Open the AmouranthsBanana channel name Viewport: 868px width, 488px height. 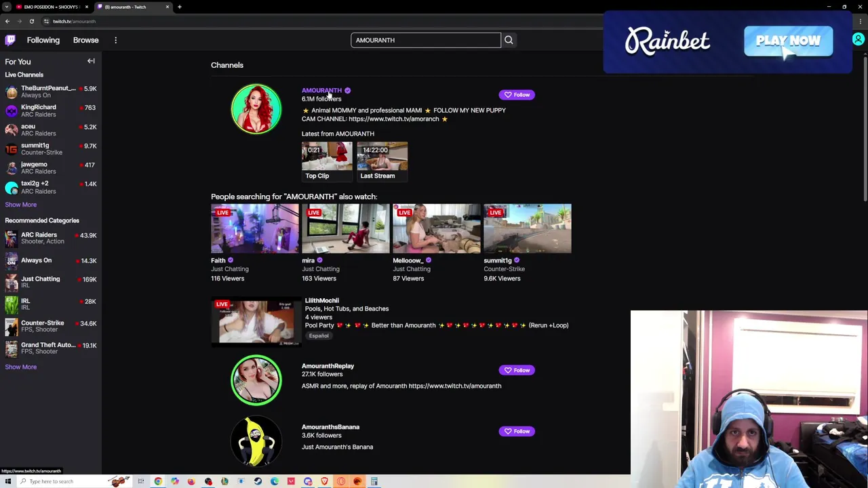click(x=330, y=427)
